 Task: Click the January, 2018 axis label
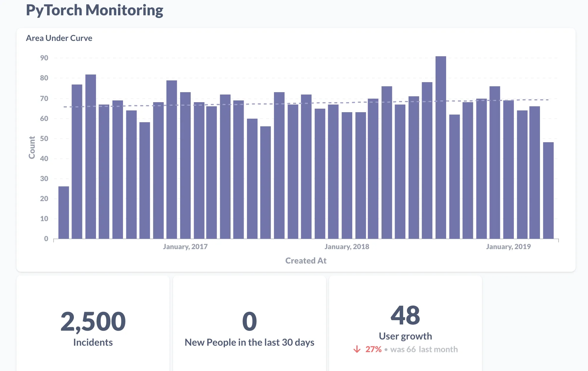347,247
